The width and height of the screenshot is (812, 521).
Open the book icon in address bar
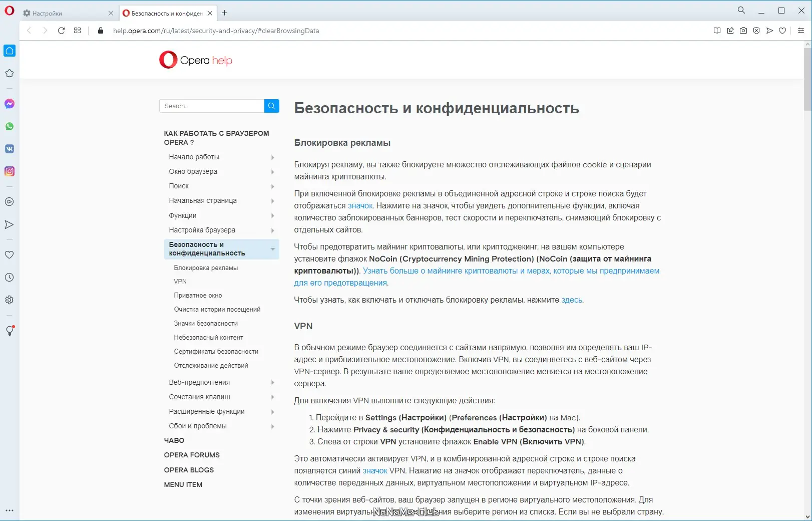click(717, 31)
